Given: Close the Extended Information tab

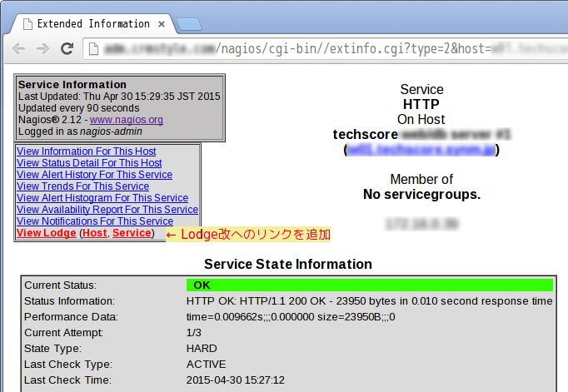Looking at the screenshot, I should tap(162, 24).
